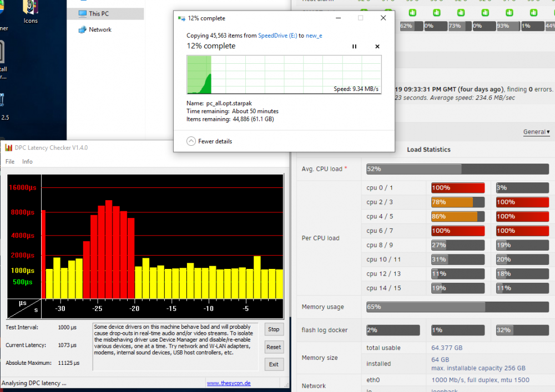Reset the DPC latency measurements

(x=274, y=347)
